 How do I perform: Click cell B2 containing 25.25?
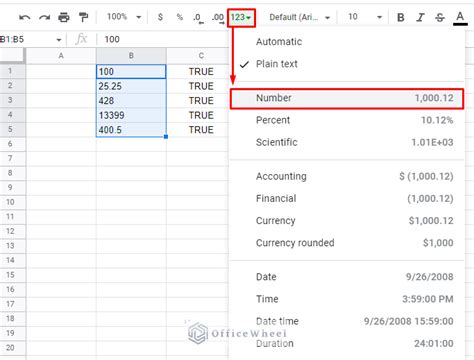(x=131, y=86)
